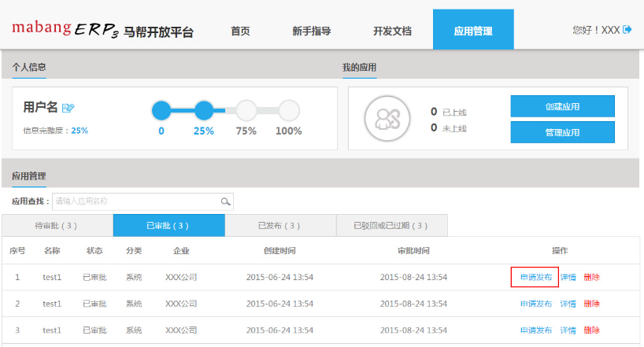The height and width of the screenshot is (347, 644).
Task: Click the edit icon next to 用户名
Action: click(x=68, y=108)
